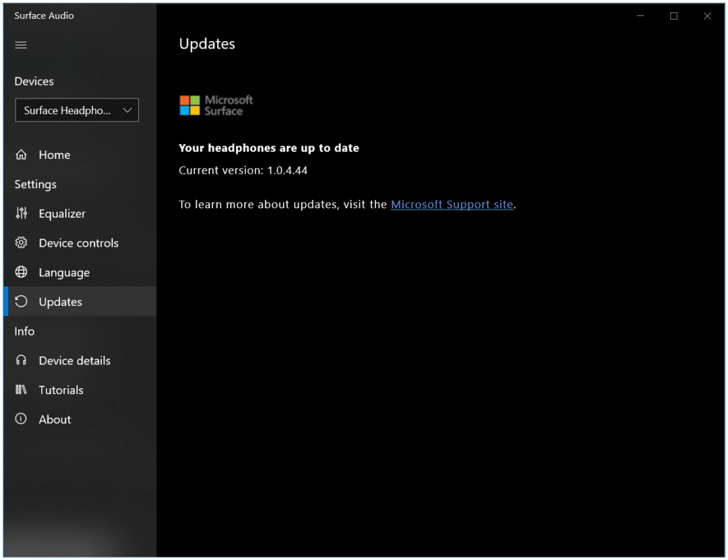Select the Language globe icon
This screenshot has height=560, width=728.
pyautogui.click(x=22, y=272)
